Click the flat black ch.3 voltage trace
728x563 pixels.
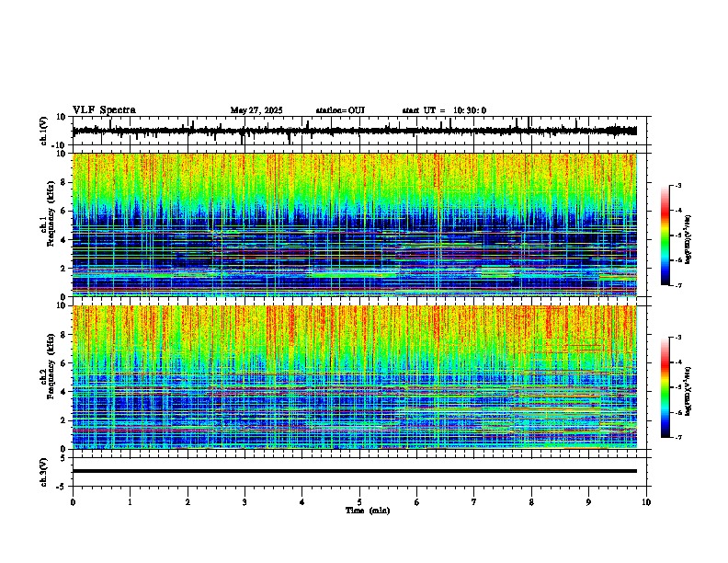355,471
